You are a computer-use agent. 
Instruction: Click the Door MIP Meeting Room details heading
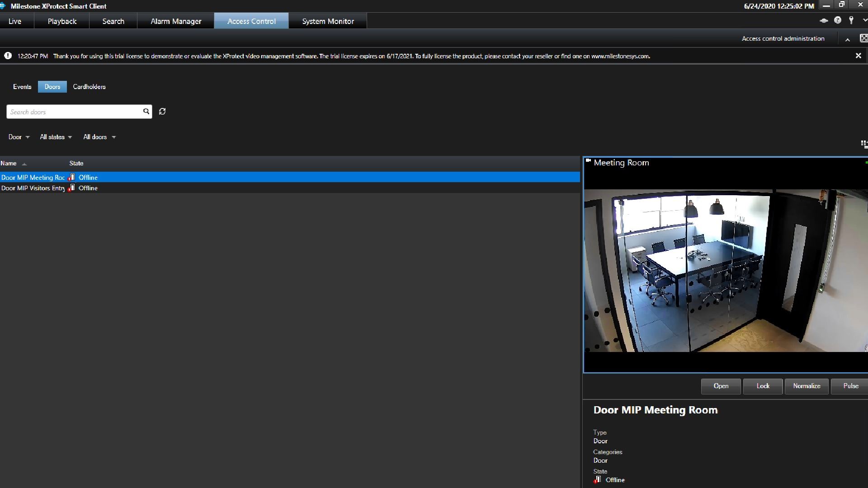656,410
